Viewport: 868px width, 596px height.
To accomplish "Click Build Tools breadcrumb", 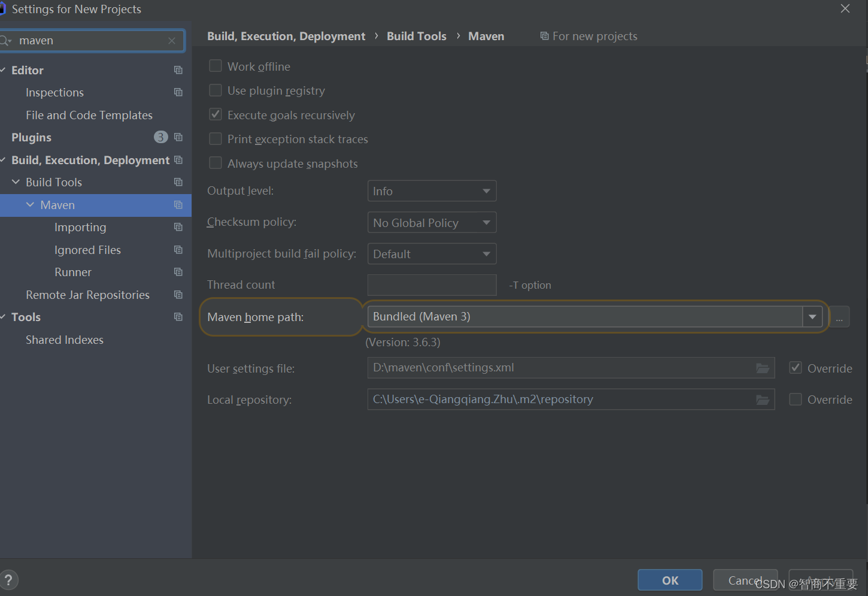I will click(x=417, y=36).
